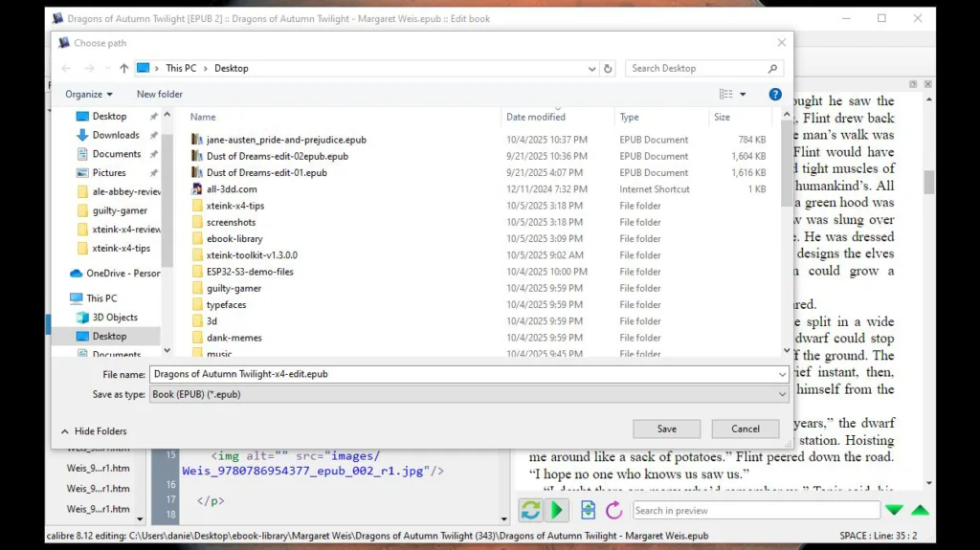Open xteink-x4-review sidebar folder
Image resolution: width=980 pixels, height=550 pixels.
125,230
